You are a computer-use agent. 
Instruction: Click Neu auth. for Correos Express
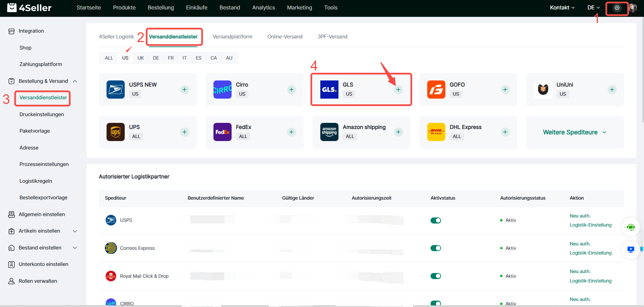click(x=580, y=244)
